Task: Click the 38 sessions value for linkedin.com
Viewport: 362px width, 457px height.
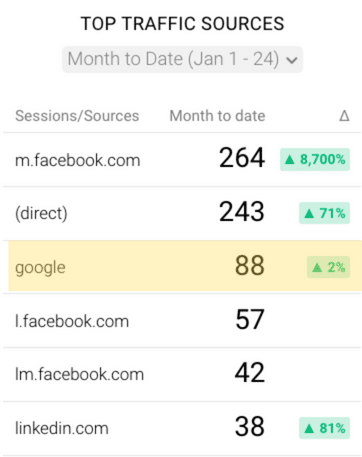Action: pyautogui.click(x=250, y=426)
